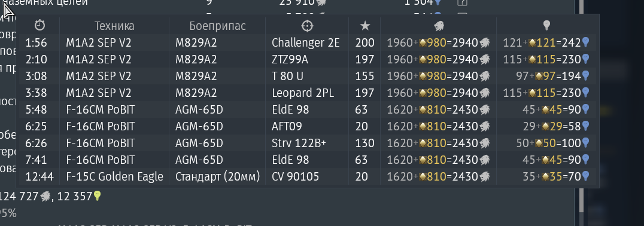Screen dimensions: 644x226
Task: Click the Leopard 2PL target entry
Action: pos(303,93)
